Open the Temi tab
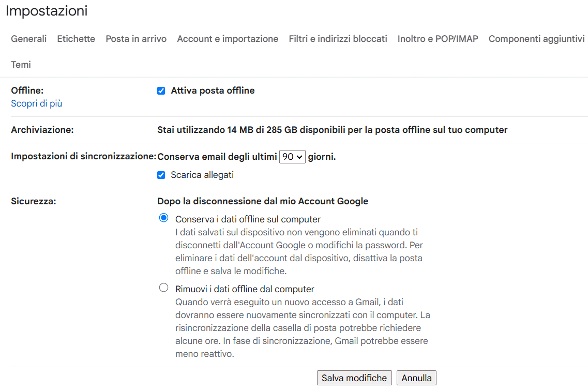 pyautogui.click(x=21, y=65)
